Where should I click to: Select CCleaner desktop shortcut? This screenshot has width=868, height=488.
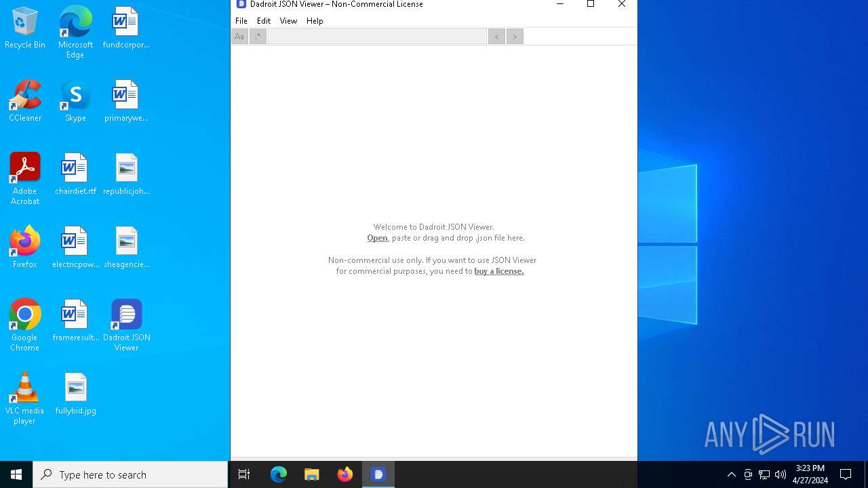tap(25, 101)
